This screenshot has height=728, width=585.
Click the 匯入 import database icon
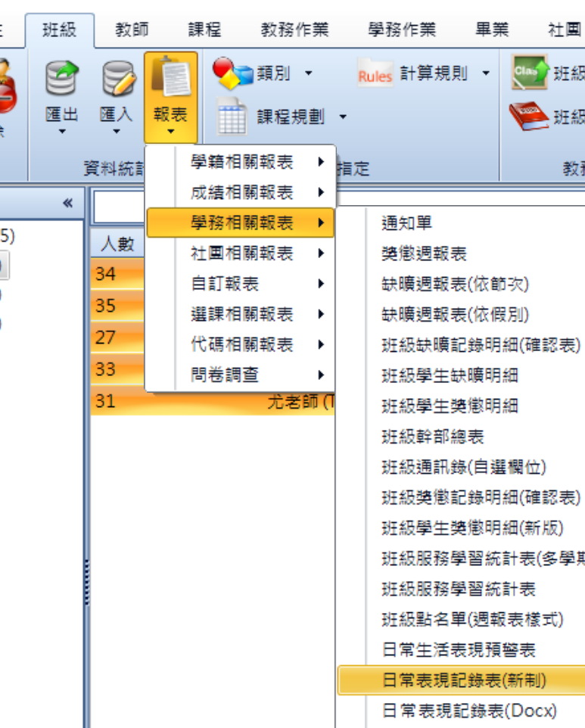tap(119, 78)
